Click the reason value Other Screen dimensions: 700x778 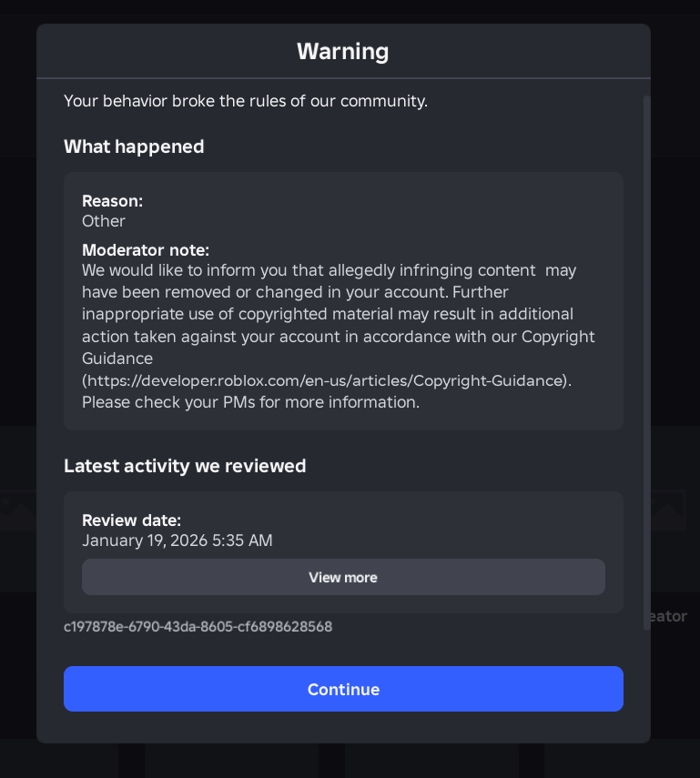click(104, 221)
